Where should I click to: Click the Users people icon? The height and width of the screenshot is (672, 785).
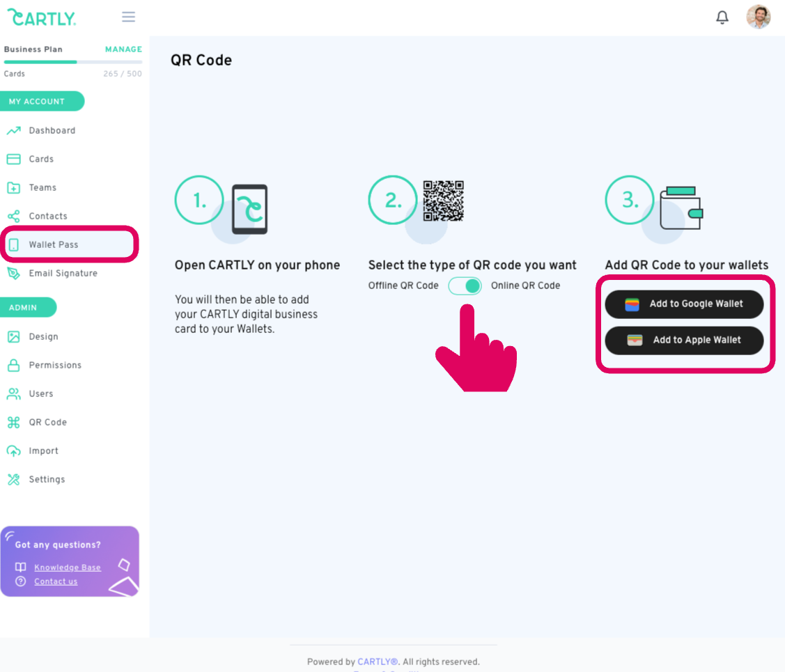13,393
